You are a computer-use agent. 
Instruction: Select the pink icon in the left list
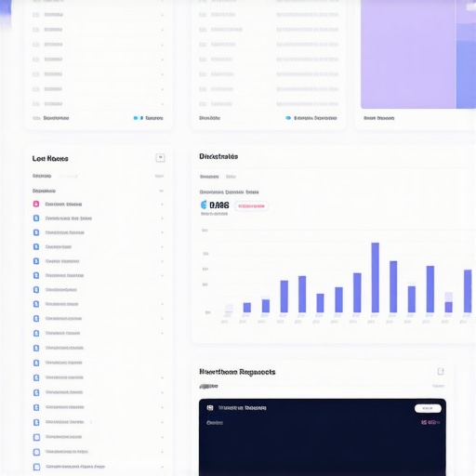[36, 204]
